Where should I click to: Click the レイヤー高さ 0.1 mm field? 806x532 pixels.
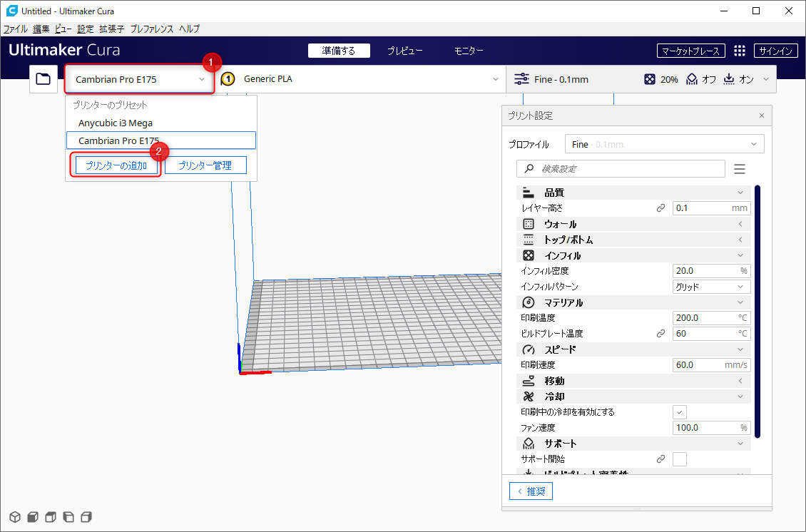(711, 208)
